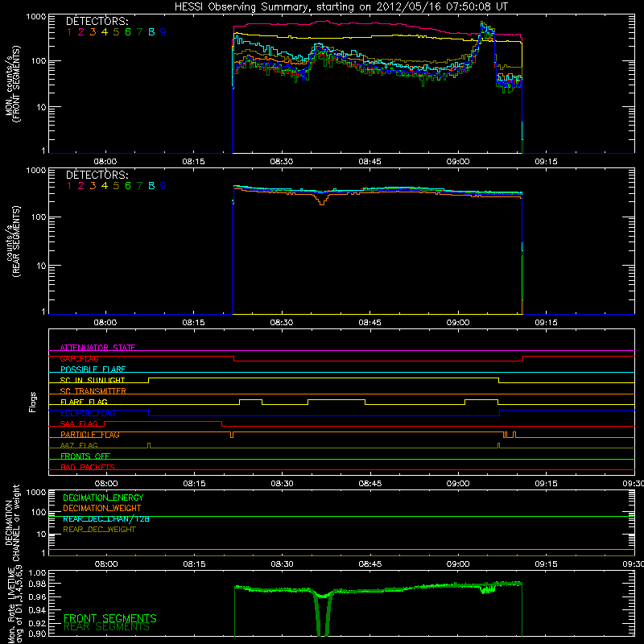Click 08:30 tick in front segments panel
The height and width of the screenshot is (644, 644).
pos(281,162)
